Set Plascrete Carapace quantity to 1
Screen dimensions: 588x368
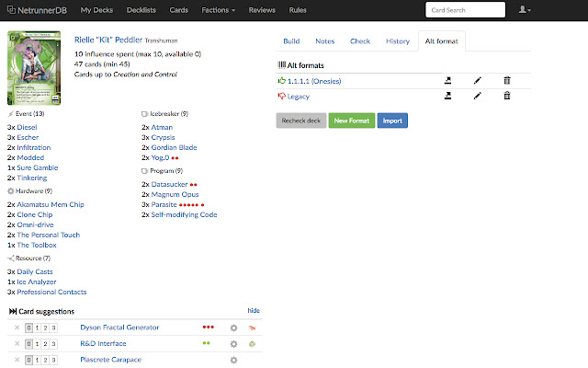(37, 360)
